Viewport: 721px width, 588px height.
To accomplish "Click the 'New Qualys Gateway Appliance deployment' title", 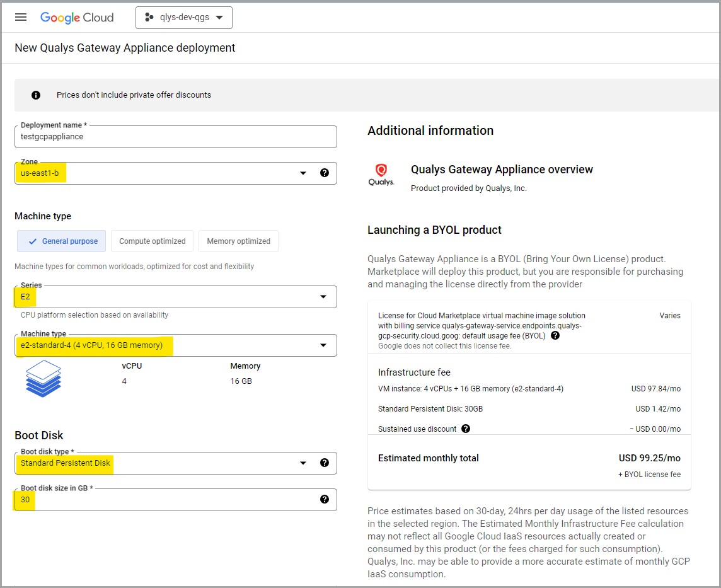I will point(125,48).
